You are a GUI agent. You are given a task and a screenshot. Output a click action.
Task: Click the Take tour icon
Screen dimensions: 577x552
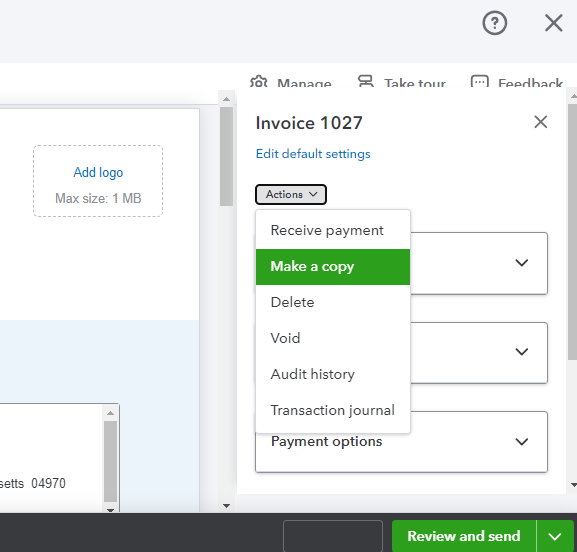click(366, 81)
